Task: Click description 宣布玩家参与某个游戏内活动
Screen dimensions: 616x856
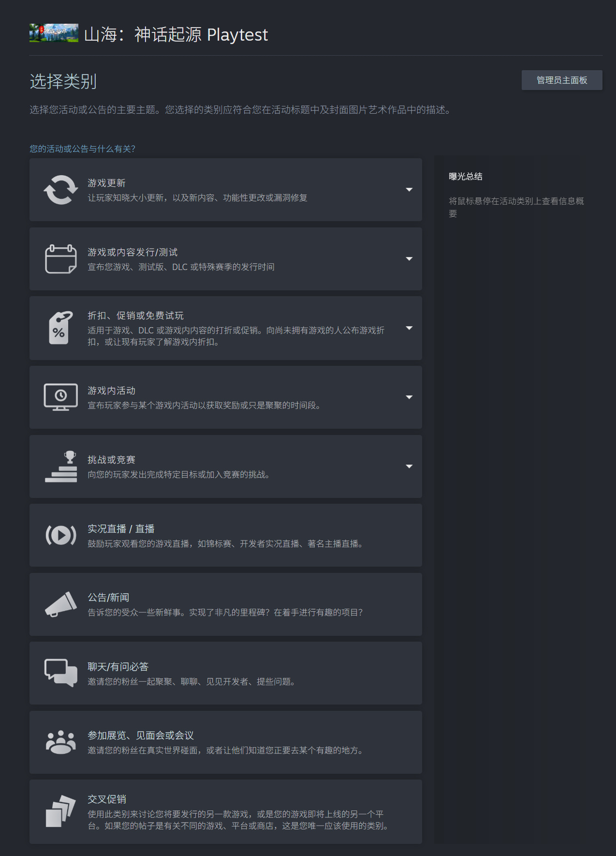Action: tap(205, 405)
